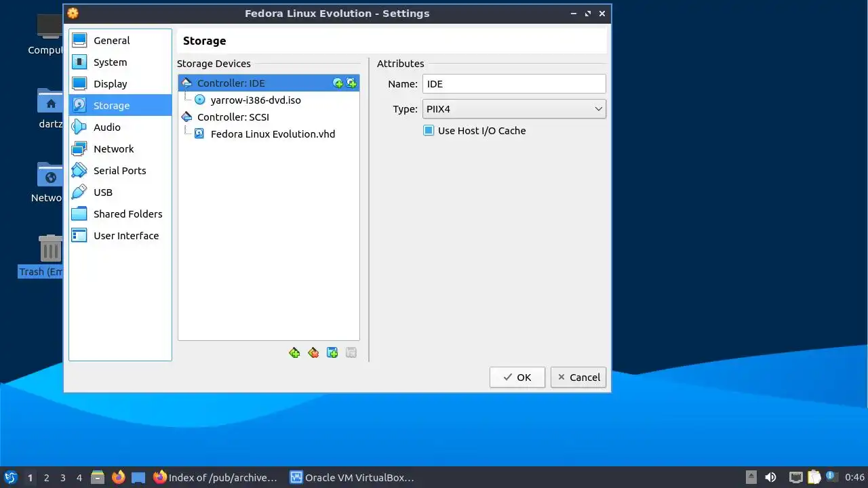Open the Network desktop icon
Screen dimensions: 868x488
(x=49, y=182)
